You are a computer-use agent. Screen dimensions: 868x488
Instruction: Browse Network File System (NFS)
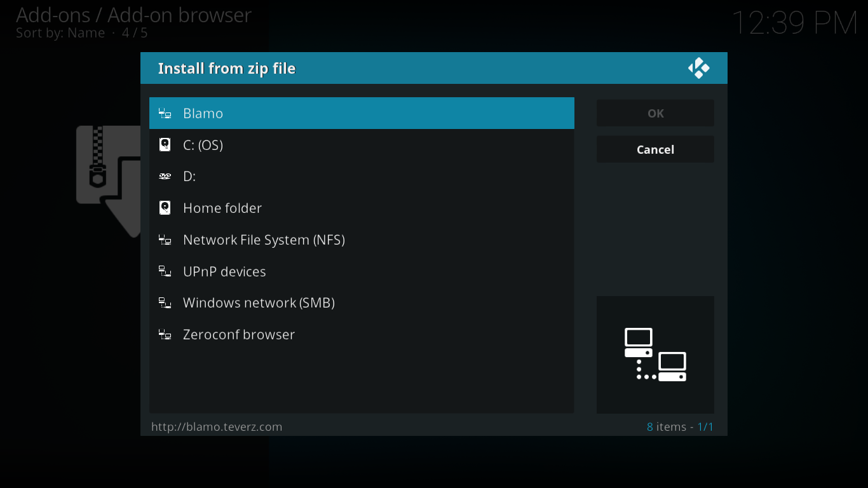(x=361, y=240)
